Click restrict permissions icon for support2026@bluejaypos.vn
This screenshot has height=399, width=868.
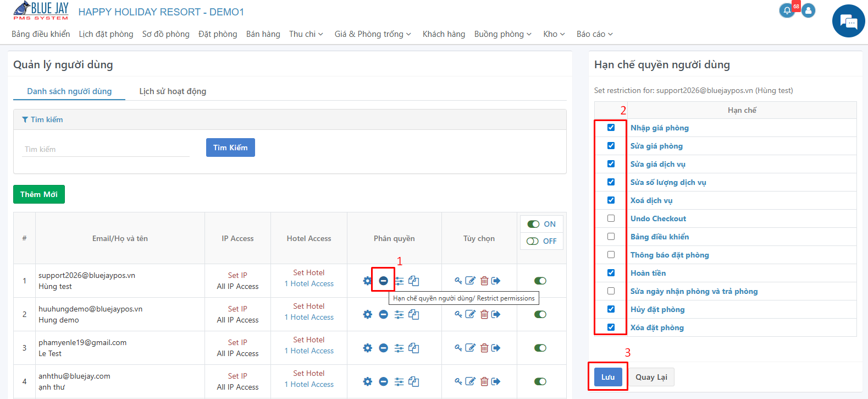pos(383,281)
